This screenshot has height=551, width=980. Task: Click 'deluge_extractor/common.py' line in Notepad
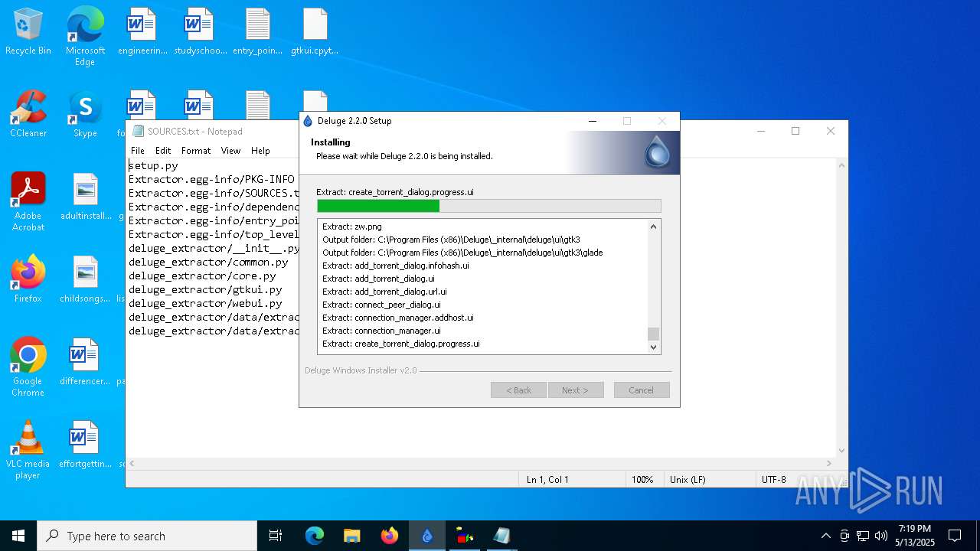[208, 262]
